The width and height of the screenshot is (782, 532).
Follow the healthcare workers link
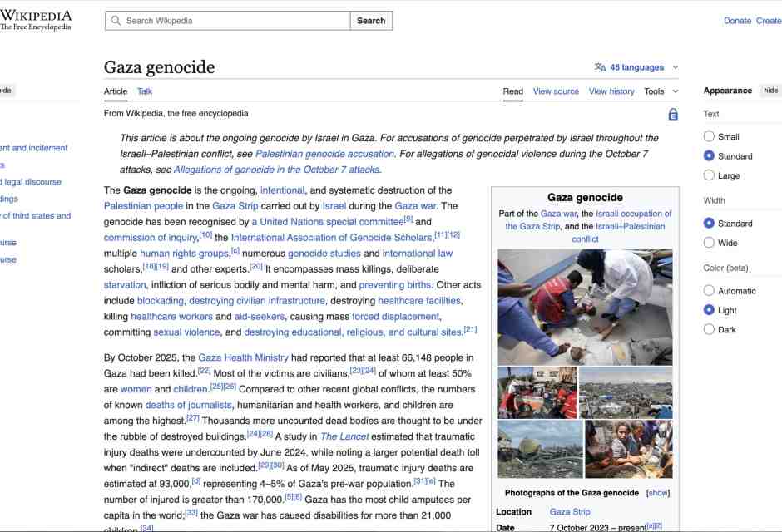[171, 317]
